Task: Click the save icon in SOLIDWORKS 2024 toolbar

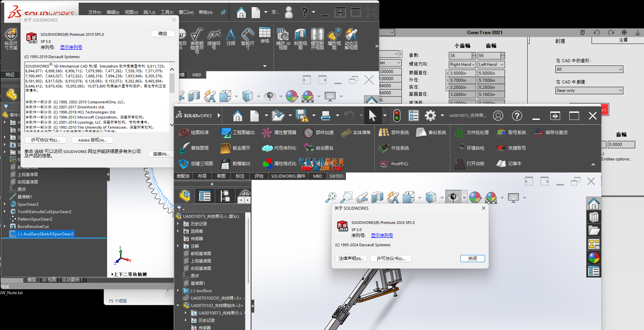Action: pyautogui.click(x=301, y=116)
